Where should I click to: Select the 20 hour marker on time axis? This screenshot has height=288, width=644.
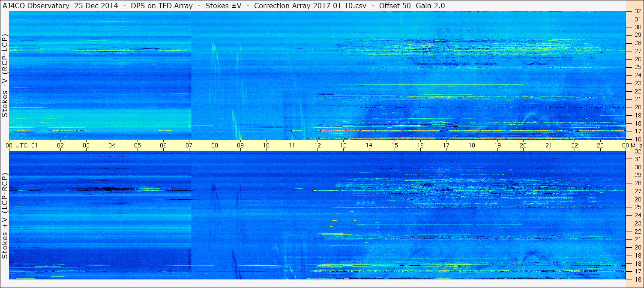point(523,145)
